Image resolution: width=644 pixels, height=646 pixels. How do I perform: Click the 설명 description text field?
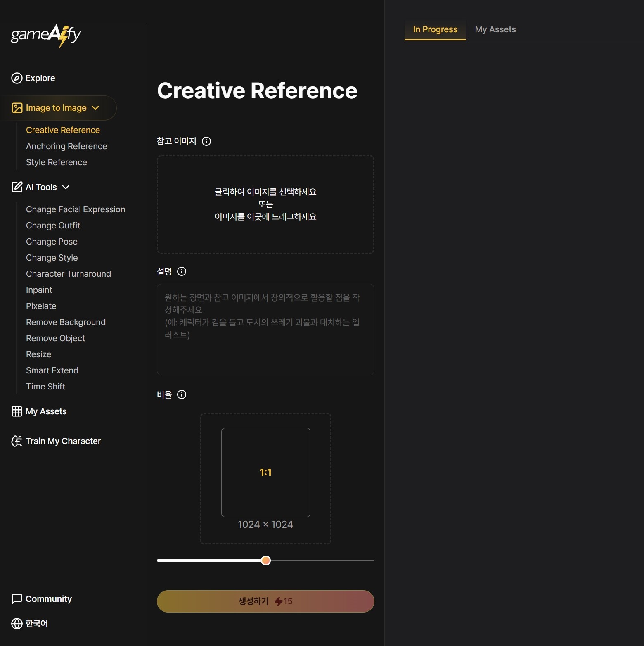tap(265, 329)
